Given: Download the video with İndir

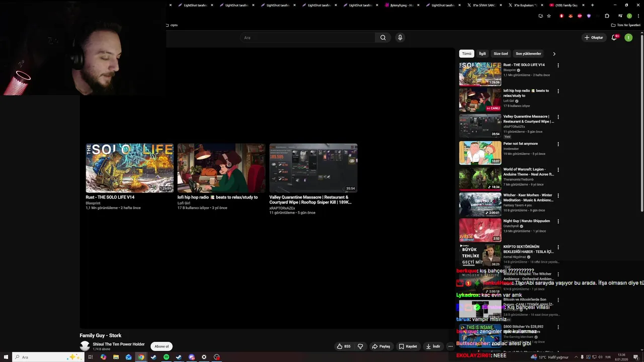Looking at the screenshot, I should [x=433, y=346].
